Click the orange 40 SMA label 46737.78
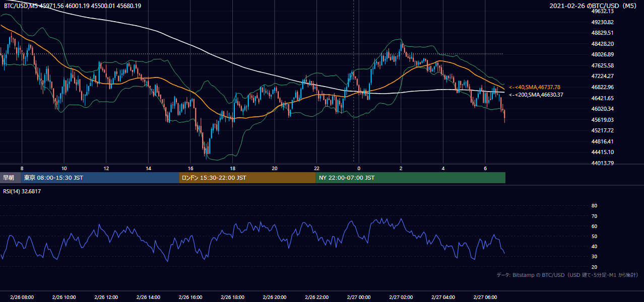Viewport: 644px width, 302px height. [535, 87]
